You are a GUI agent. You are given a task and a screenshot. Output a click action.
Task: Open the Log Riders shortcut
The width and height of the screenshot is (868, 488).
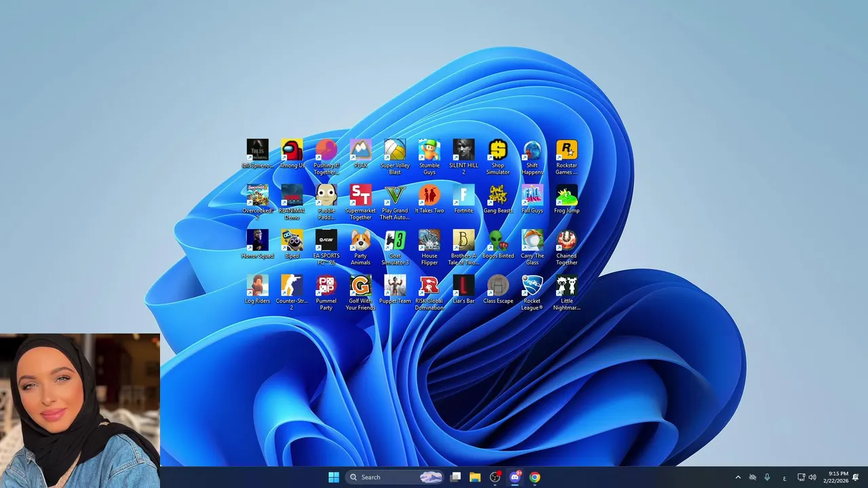click(258, 289)
